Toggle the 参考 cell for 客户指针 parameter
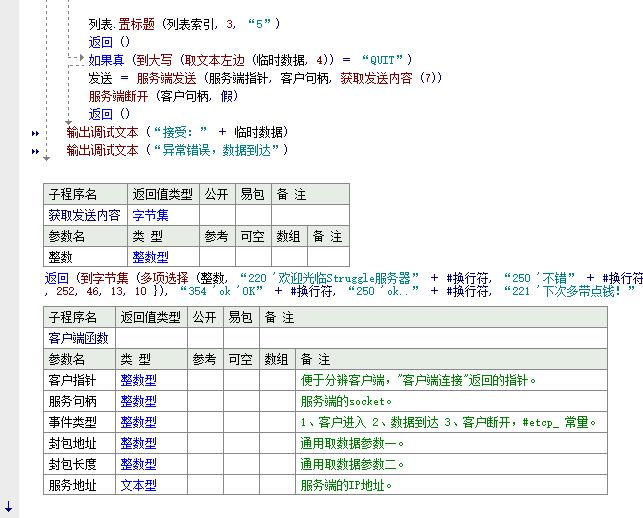Screen dimensions: 643x518 [x=204, y=380]
